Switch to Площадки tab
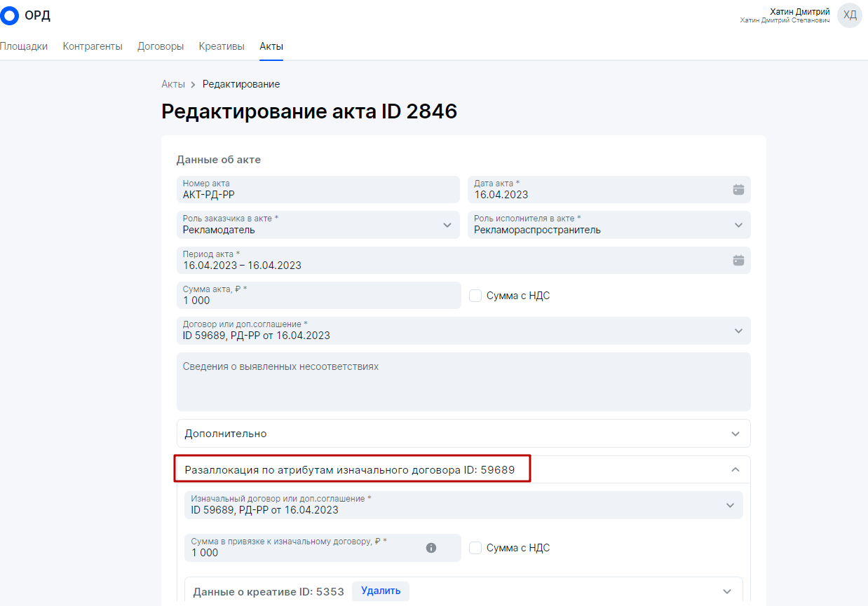Screen dimensions: 868x606 [24, 46]
